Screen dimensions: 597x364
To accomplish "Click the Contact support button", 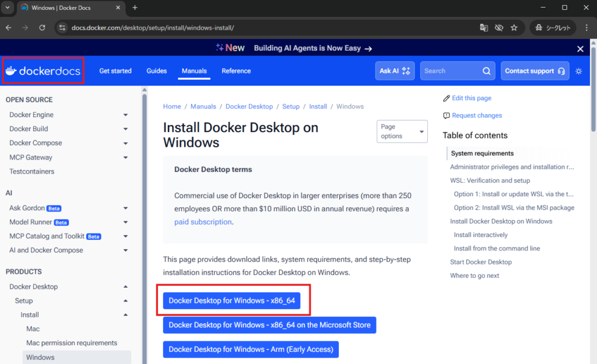I will [535, 71].
